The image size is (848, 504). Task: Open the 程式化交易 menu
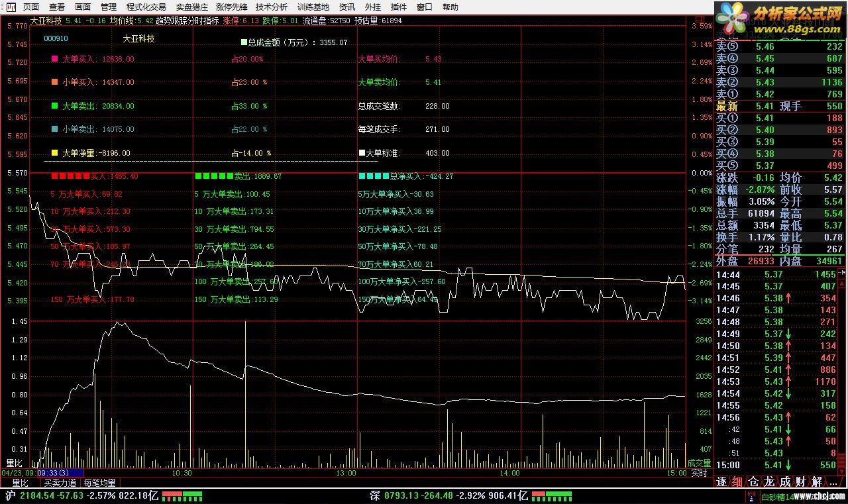(146, 7)
